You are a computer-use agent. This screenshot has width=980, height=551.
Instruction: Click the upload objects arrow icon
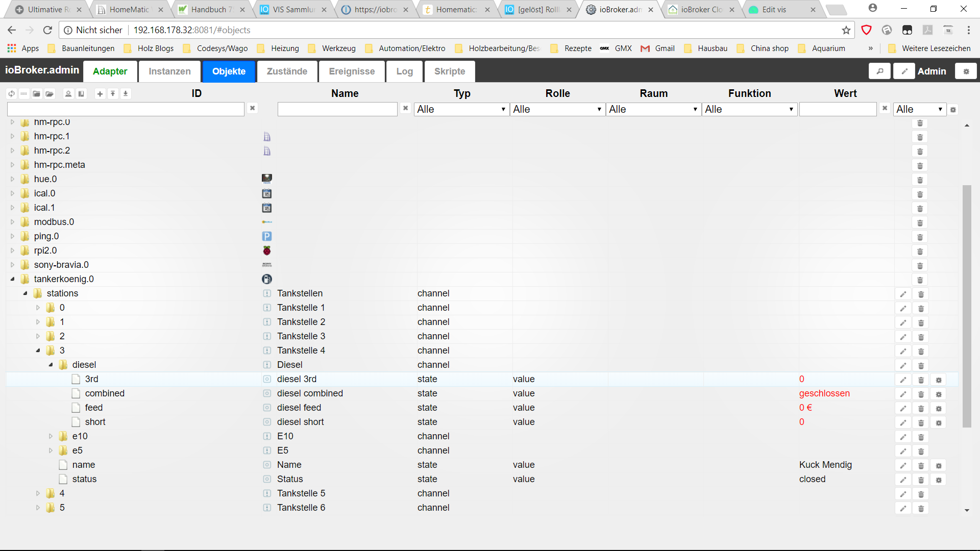tap(113, 94)
